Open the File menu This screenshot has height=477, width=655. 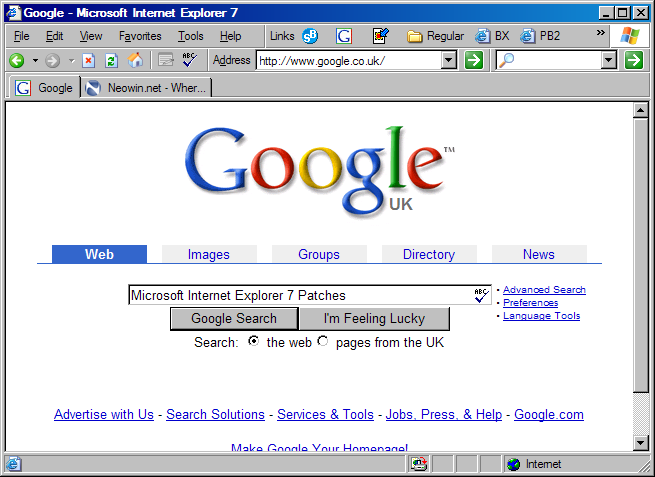point(22,36)
